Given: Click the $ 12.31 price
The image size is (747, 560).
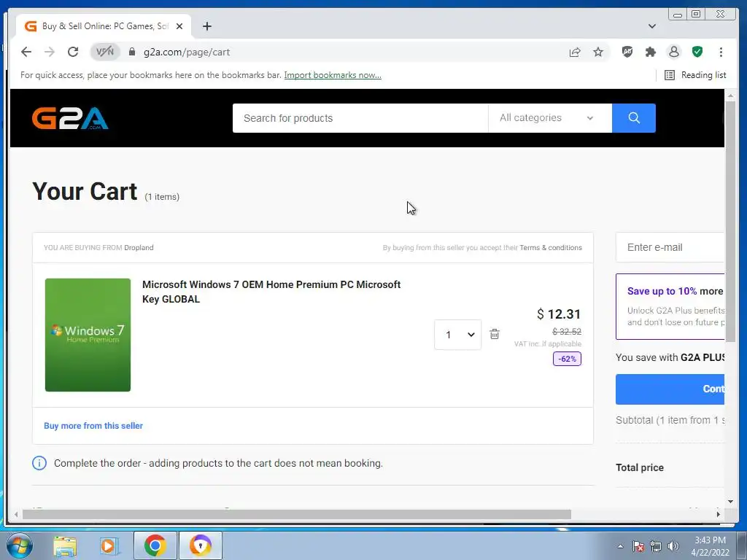Looking at the screenshot, I should (559, 314).
